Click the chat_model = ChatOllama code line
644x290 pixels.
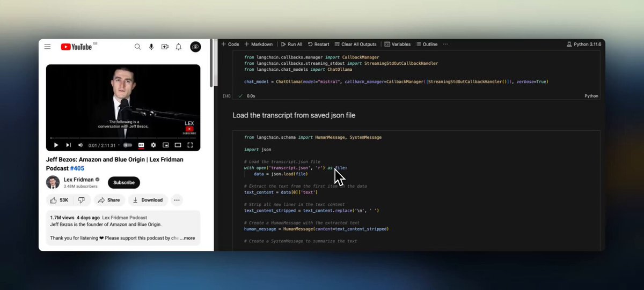(x=396, y=81)
